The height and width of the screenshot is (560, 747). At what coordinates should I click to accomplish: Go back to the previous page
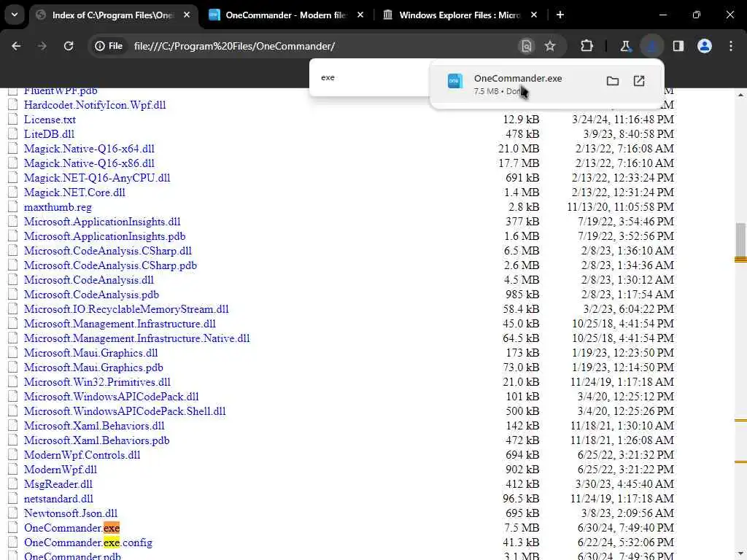(16, 46)
